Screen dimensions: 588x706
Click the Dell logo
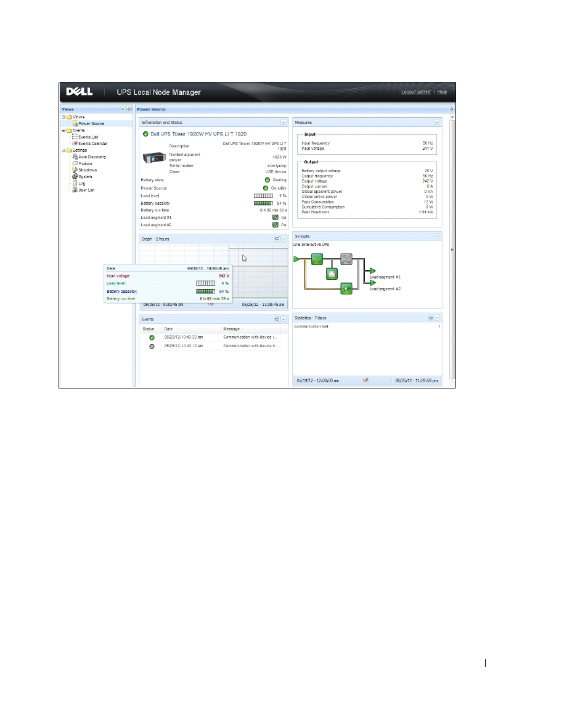point(80,91)
